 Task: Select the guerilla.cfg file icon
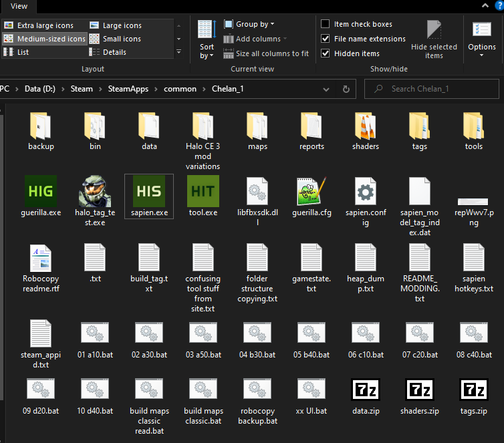point(311,190)
